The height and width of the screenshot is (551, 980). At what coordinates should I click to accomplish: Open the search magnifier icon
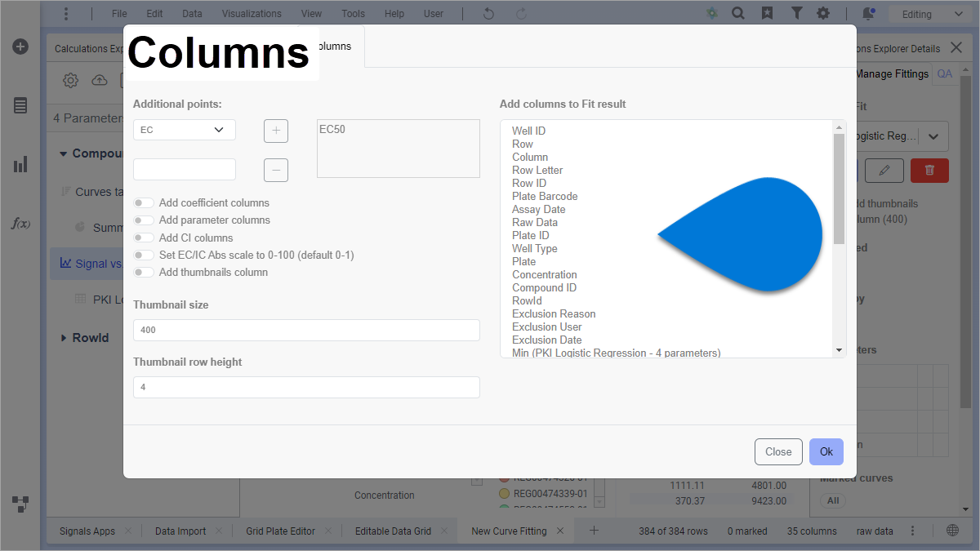tap(737, 14)
